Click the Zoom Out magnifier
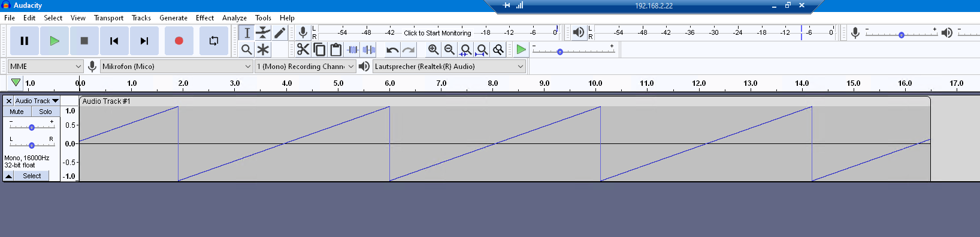 click(x=449, y=49)
